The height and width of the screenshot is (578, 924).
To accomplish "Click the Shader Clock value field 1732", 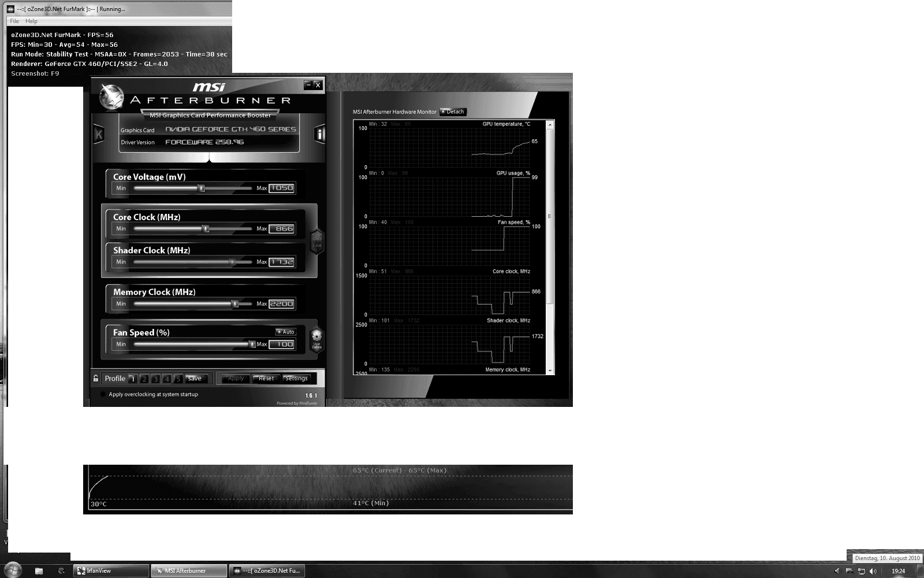I will (x=282, y=262).
